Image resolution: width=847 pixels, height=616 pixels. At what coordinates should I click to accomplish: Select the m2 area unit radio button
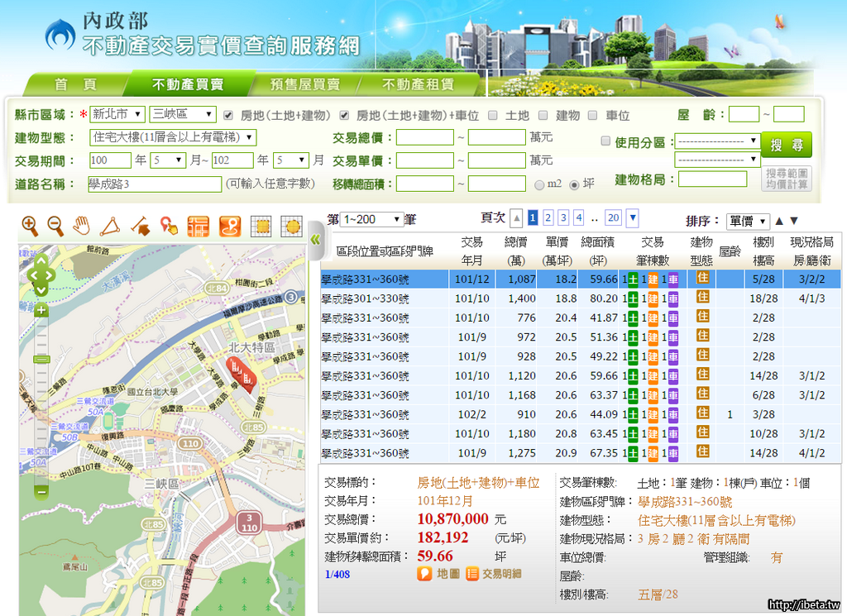click(x=539, y=184)
